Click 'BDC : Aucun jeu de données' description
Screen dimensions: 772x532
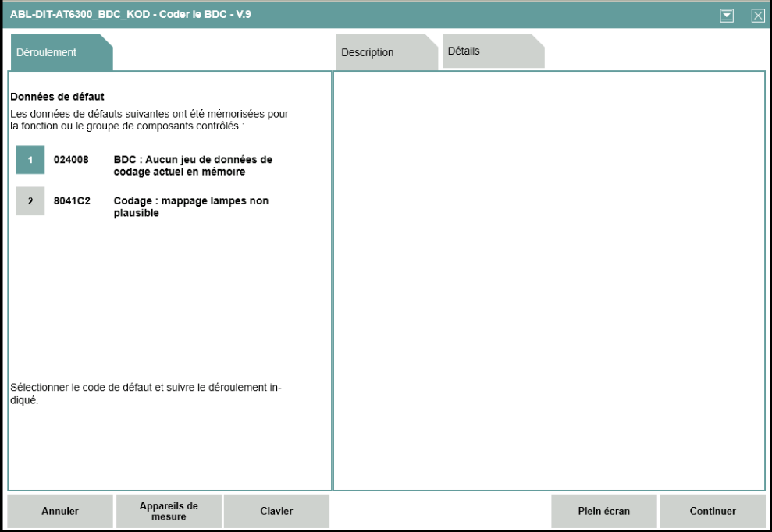193,165
